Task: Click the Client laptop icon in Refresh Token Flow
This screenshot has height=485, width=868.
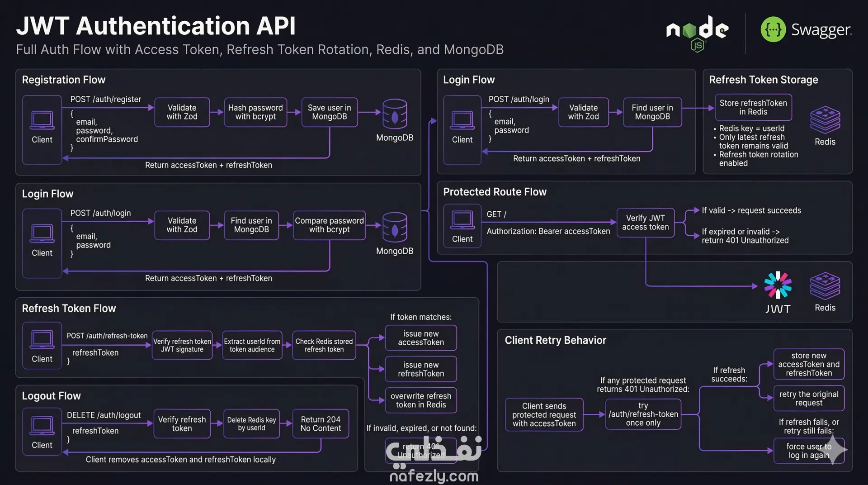Action: point(42,340)
